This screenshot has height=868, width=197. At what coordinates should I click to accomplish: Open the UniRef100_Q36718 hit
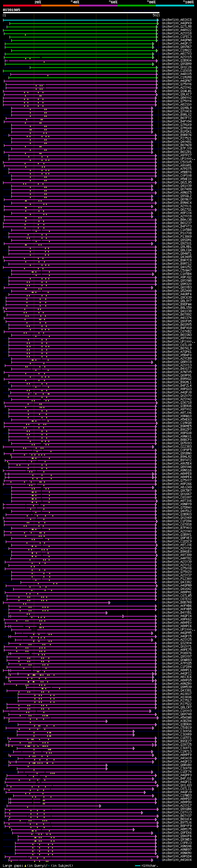(177, 403)
